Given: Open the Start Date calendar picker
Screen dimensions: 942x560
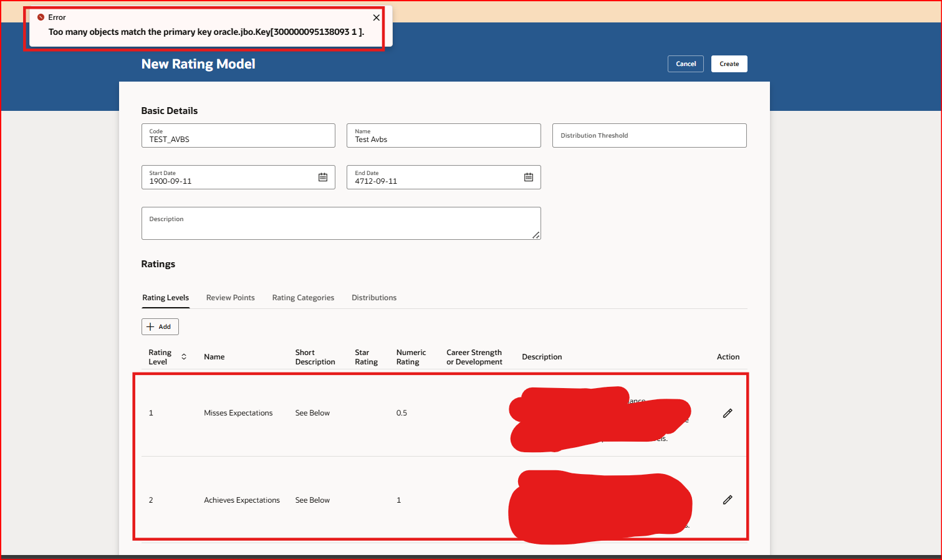Looking at the screenshot, I should click(x=323, y=177).
